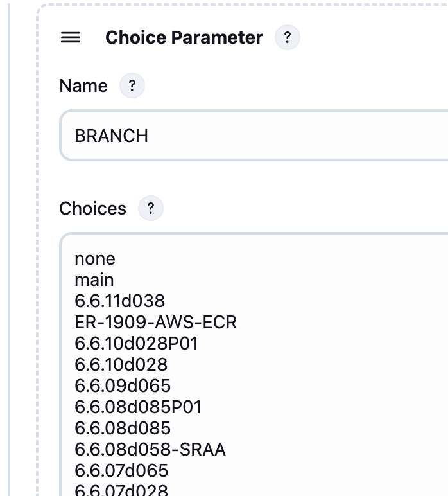The height and width of the screenshot is (496, 448).
Task: Click the 6.6.10d028P01 choice line
Action: [136, 344]
